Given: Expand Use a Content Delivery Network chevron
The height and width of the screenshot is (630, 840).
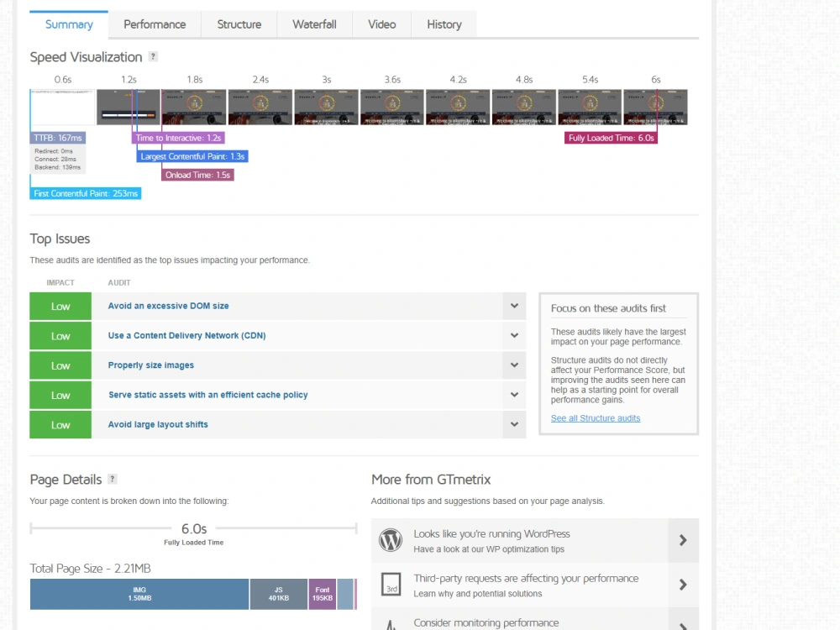Looking at the screenshot, I should click(x=514, y=335).
